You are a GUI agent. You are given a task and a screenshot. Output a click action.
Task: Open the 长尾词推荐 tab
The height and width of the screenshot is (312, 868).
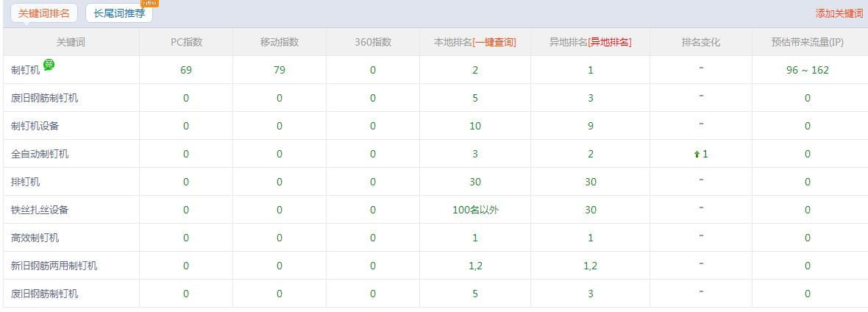(x=119, y=13)
